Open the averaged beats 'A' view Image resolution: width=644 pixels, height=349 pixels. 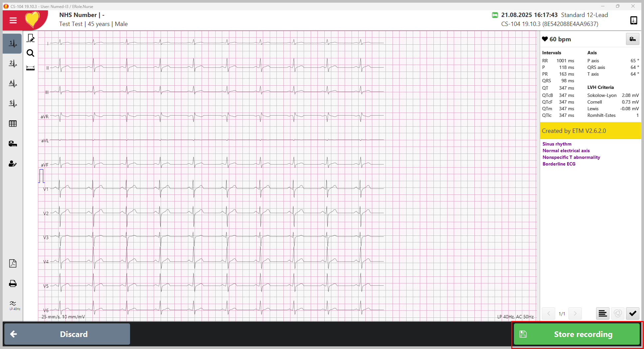(13, 84)
